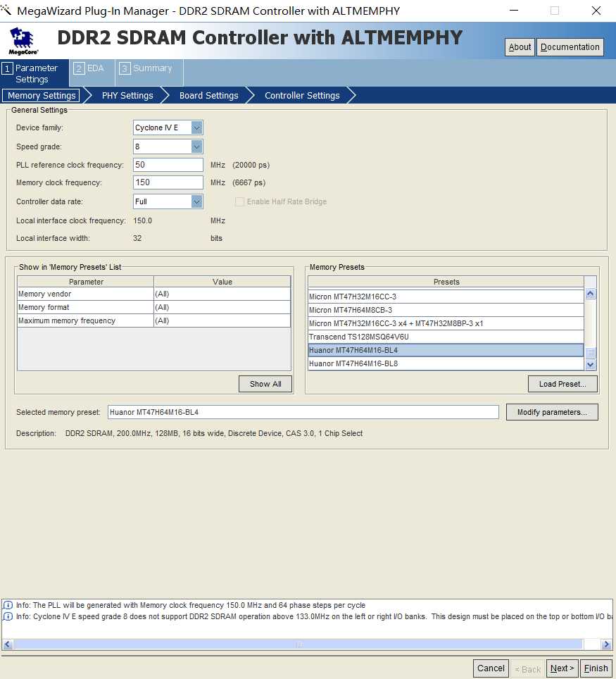
Task: Select preset Micron MT47H32M16CC-3 x4 + MT47H32M8BP-3 x1
Action: pyautogui.click(x=446, y=323)
